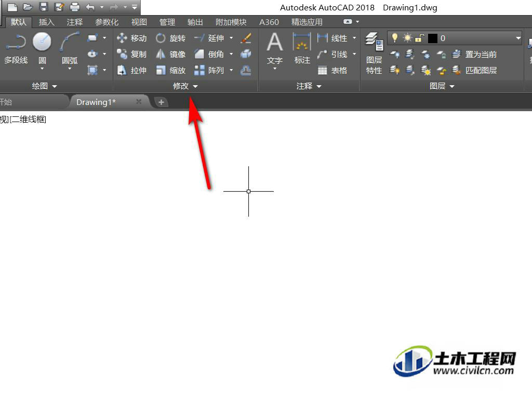The image size is (532, 399).
Task: Select the 阵列 array tool
Action: pos(209,71)
